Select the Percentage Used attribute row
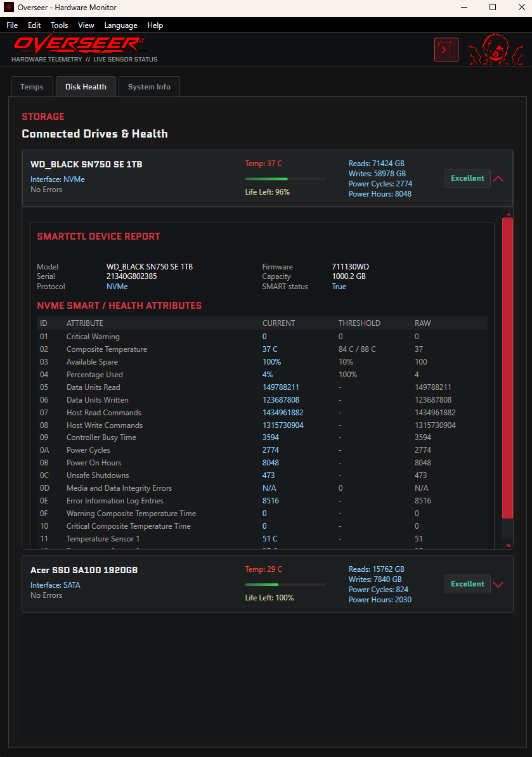 coord(262,374)
